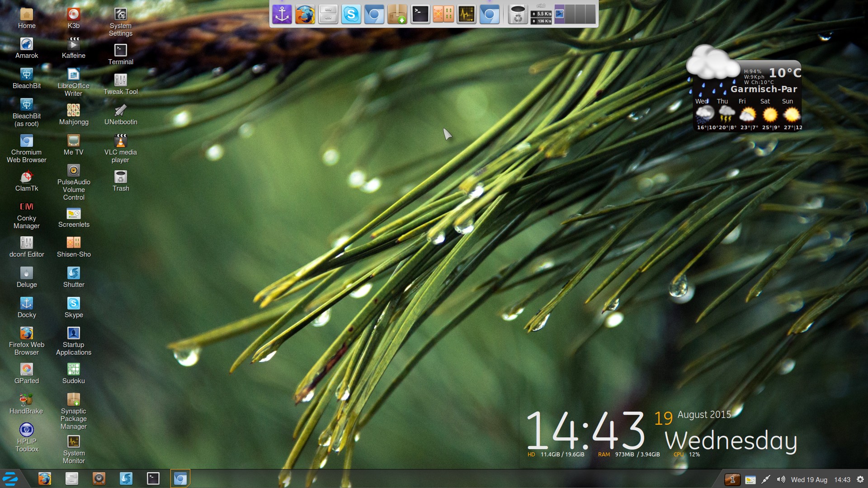
Task: Open Conky Manager desktop shortcut
Action: 26,207
